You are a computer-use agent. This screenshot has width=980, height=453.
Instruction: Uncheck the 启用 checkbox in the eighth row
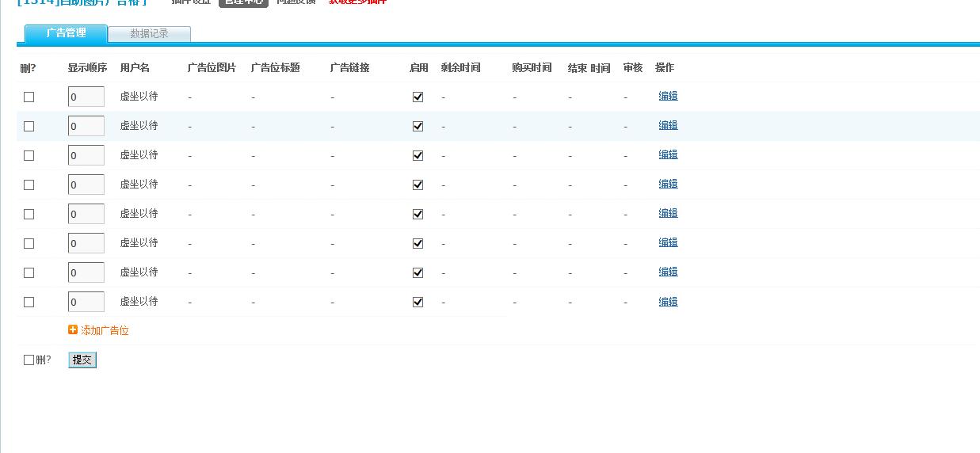pyautogui.click(x=418, y=302)
